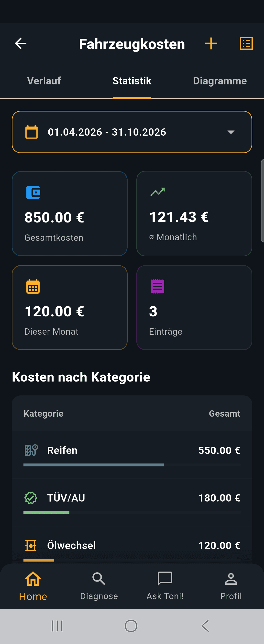Tap the purple receipt Einträge icon
Viewport: 264px width, 644px height.
click(x=158, y=286)
